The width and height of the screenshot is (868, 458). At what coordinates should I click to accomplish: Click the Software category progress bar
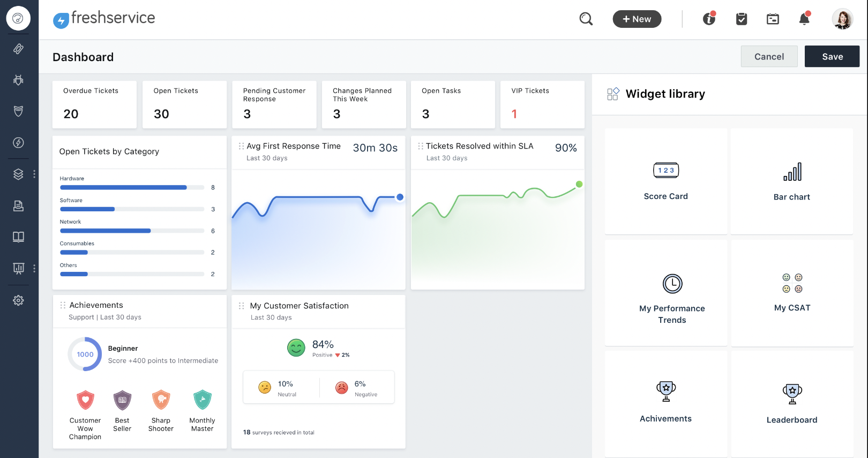tap(132, 209)
